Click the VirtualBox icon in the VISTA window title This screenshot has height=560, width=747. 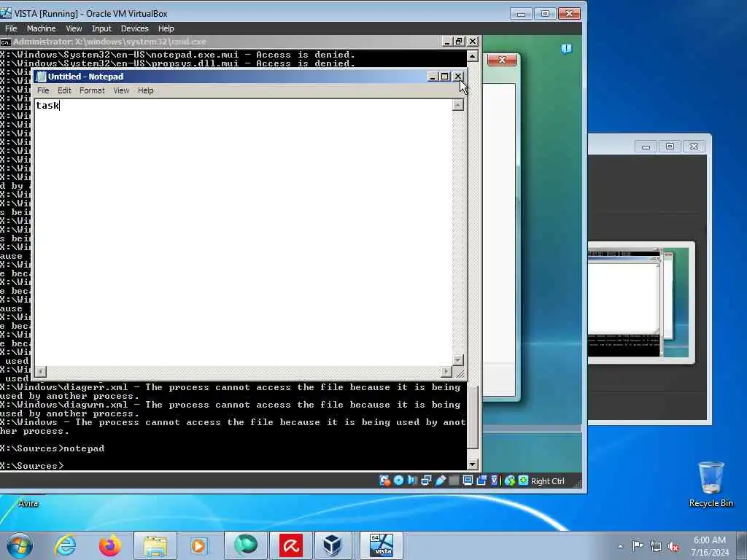pyautogui.click(x=6, y=13)
